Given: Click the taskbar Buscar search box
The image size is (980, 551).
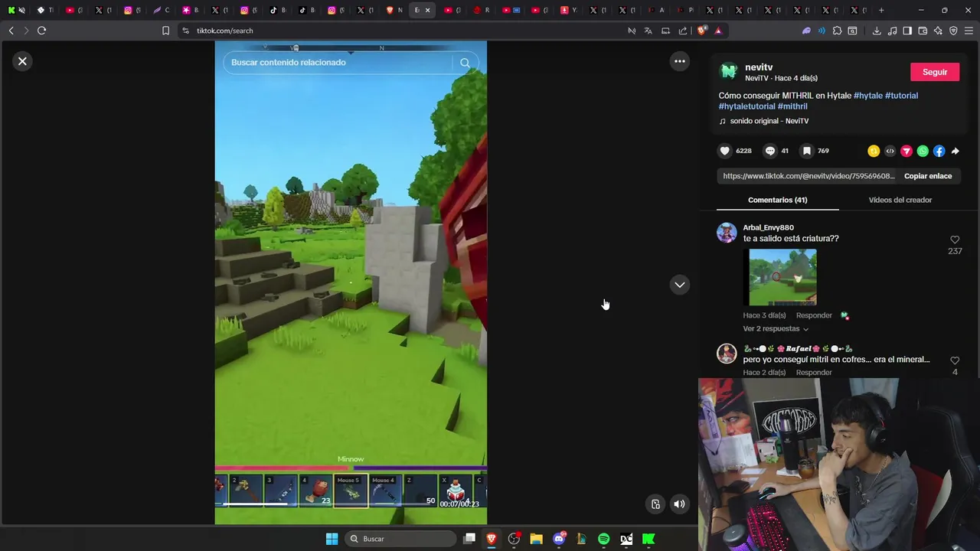Looking at the screenshot, I should [400, 539].
